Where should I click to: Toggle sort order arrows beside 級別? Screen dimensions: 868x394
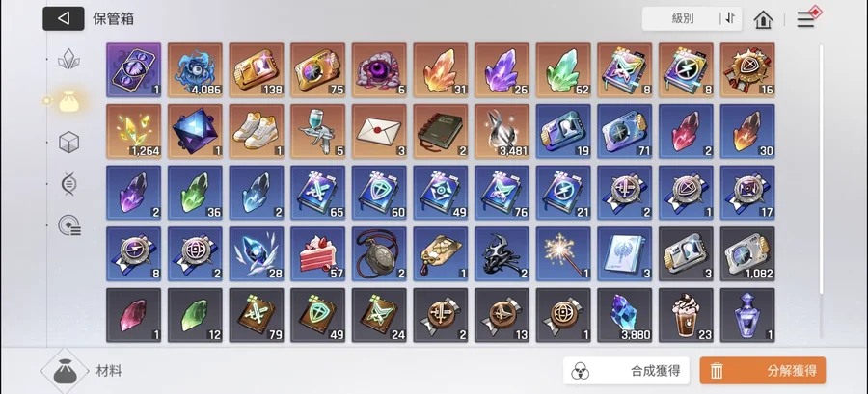pos(730,19)
